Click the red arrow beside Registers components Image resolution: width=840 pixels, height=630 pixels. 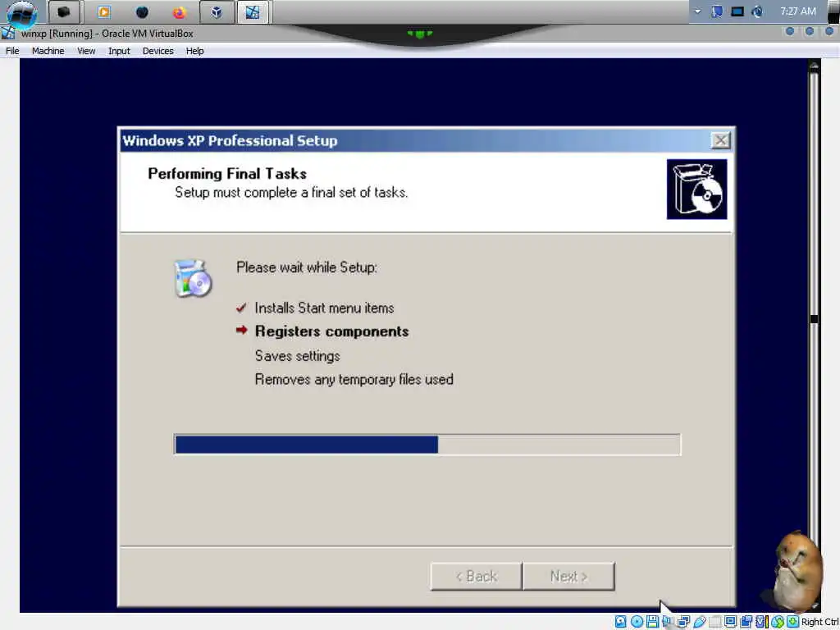coord(242,330)
